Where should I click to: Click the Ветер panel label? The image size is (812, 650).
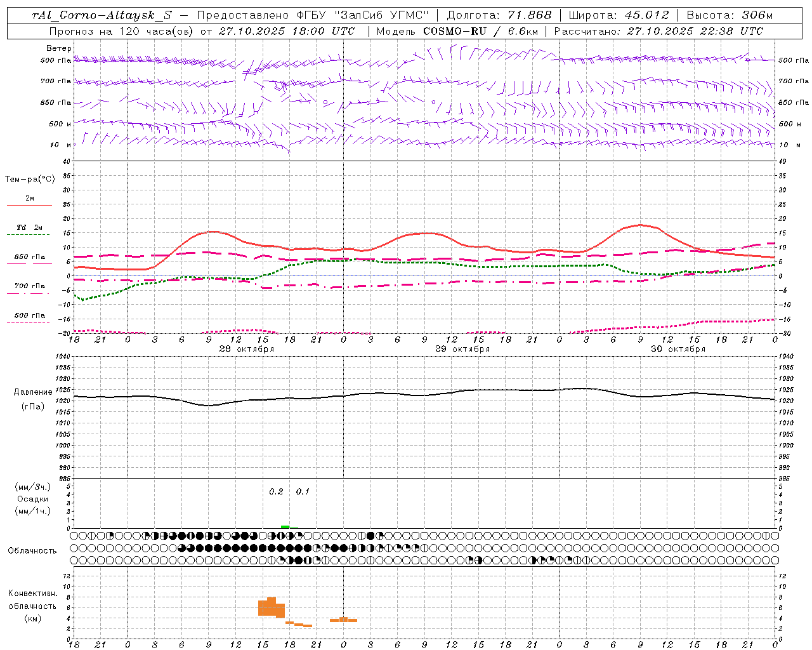(59, 48)
